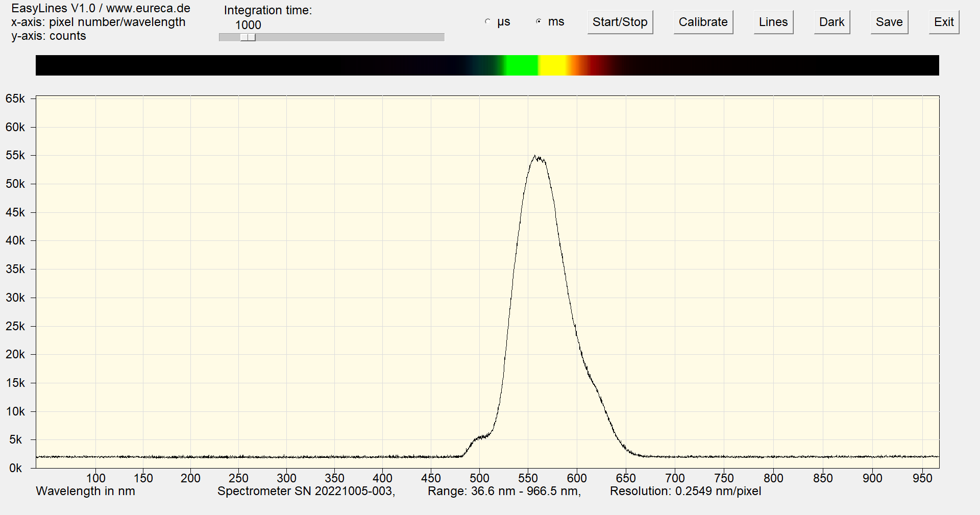Image resolution: width=980 pixels, height=515 pixels.
Task: Click the small shoulder bump near 500 nm
Action: coord(480,437)
